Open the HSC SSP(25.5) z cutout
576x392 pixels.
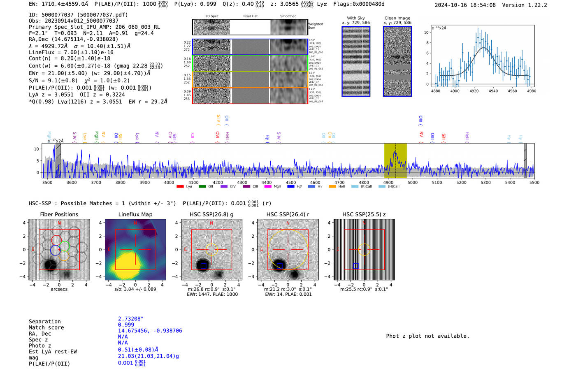(x=364, y=250)
